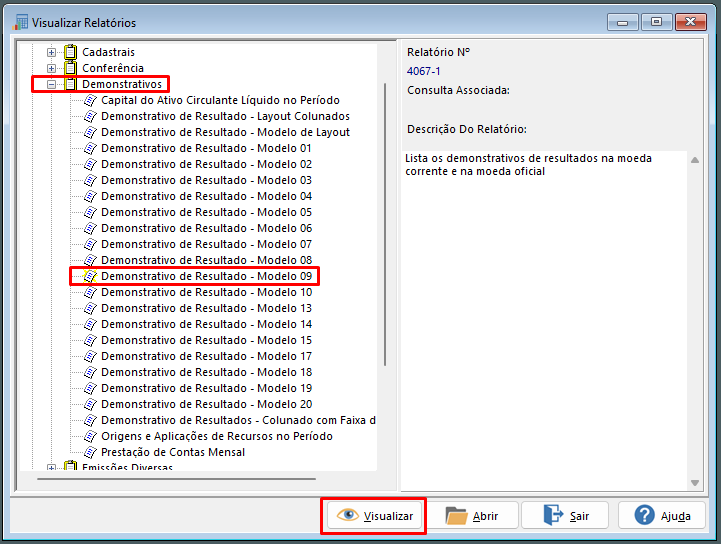Click the Visualizar button
Image resolution: width=721 pixels, height=544 pixels.
click(x=374, y=515)
